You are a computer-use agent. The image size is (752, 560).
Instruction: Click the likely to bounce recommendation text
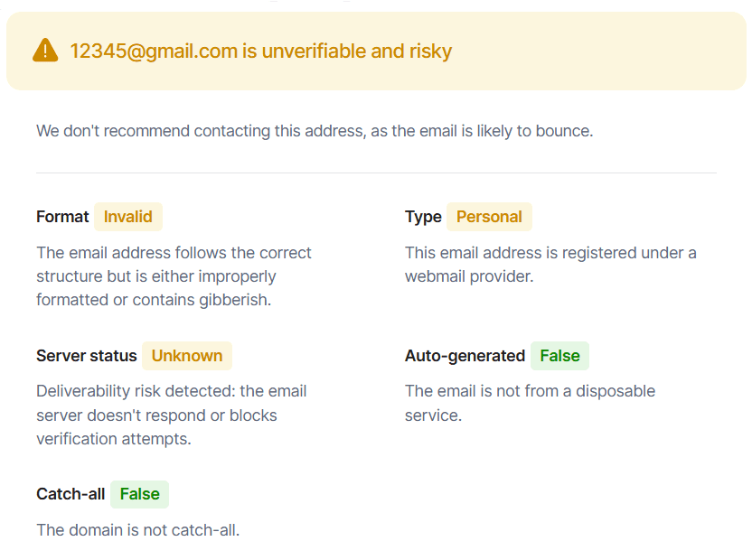click(315, 131)
